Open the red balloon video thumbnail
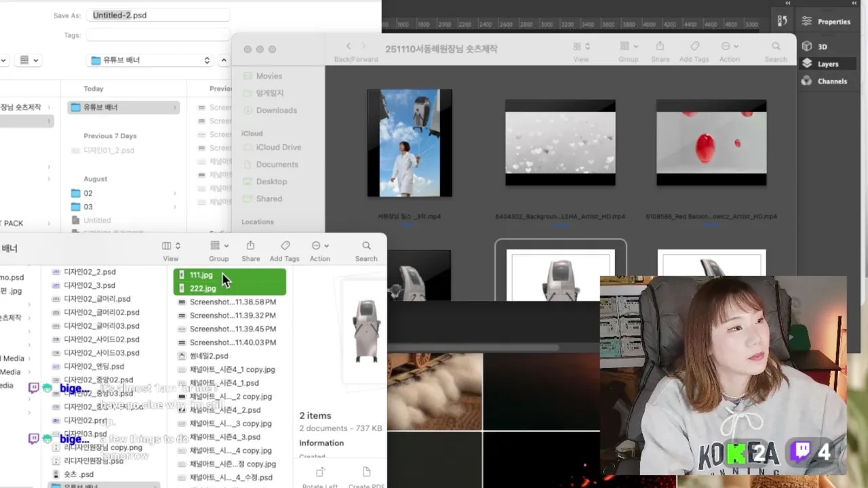This screenshot has width=868, height=488. 711,143
